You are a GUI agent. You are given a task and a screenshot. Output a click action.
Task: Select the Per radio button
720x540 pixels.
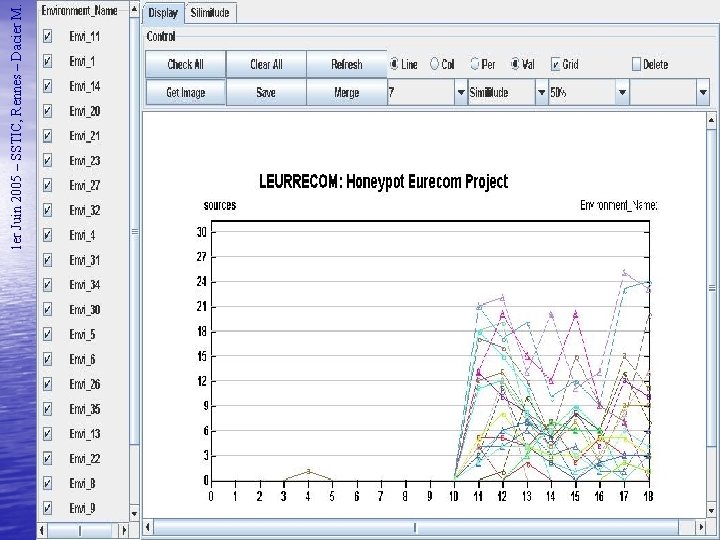click(475, 64)
